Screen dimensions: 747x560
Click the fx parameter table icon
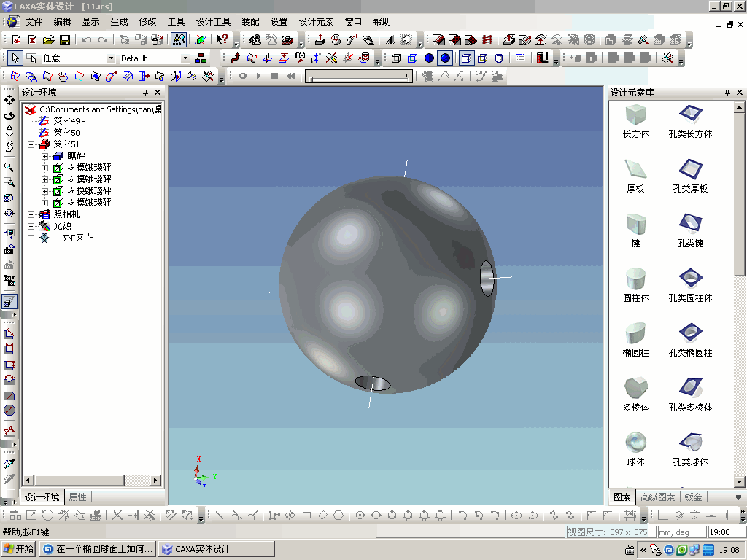click(300, 58)
